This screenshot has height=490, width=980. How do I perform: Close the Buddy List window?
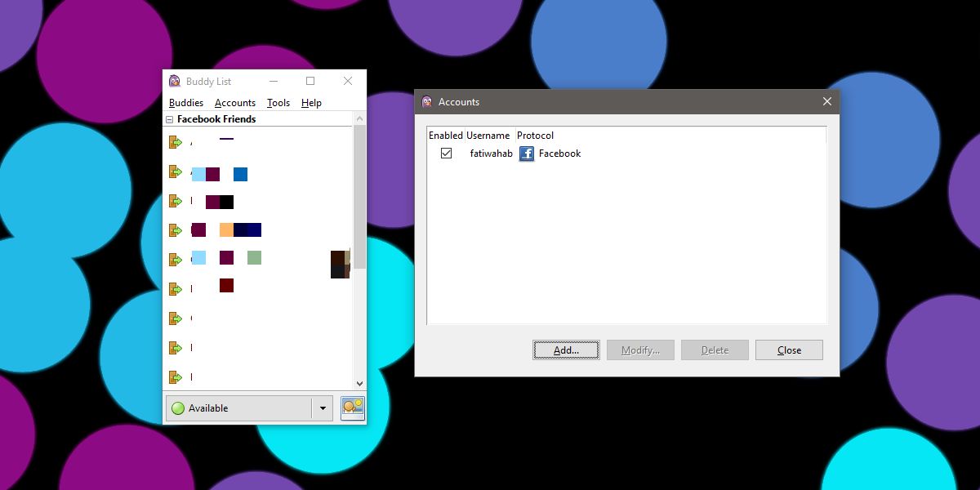tap(348, 81)
